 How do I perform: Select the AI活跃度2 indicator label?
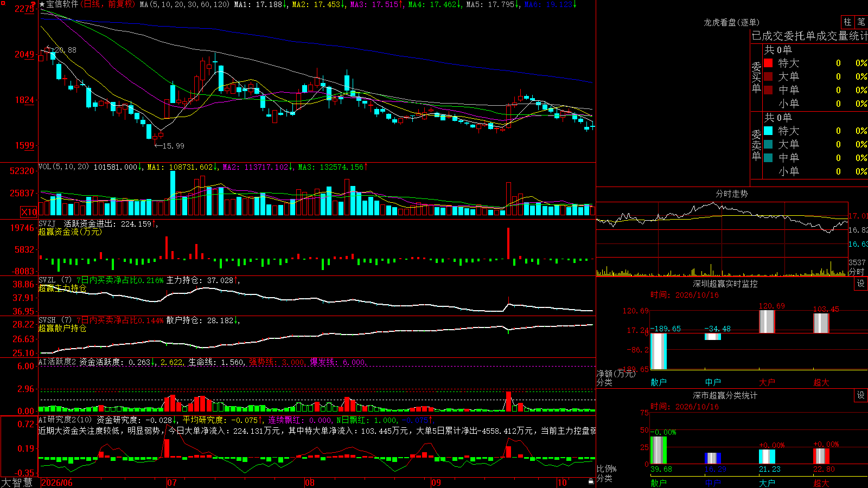pos(58,362)
